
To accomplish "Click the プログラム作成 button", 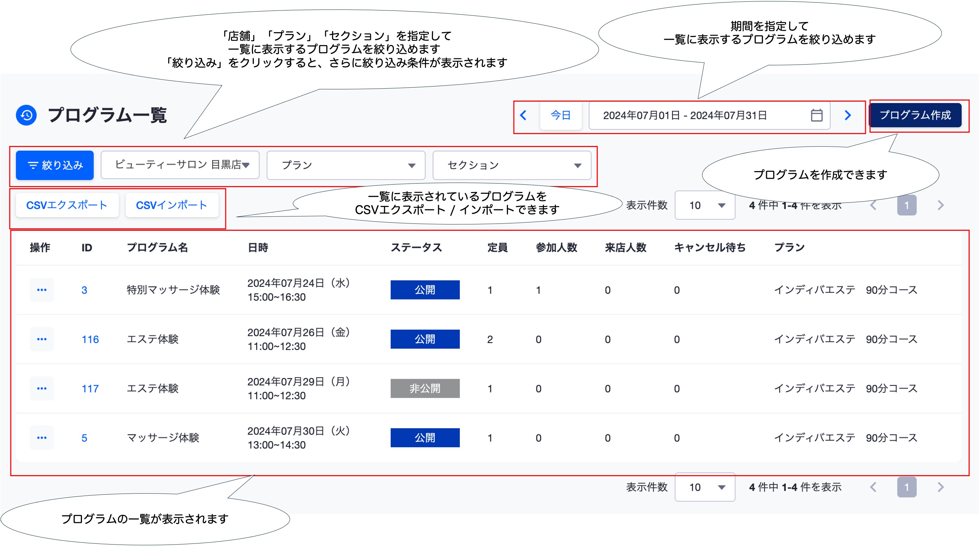I will coord(915,115).
